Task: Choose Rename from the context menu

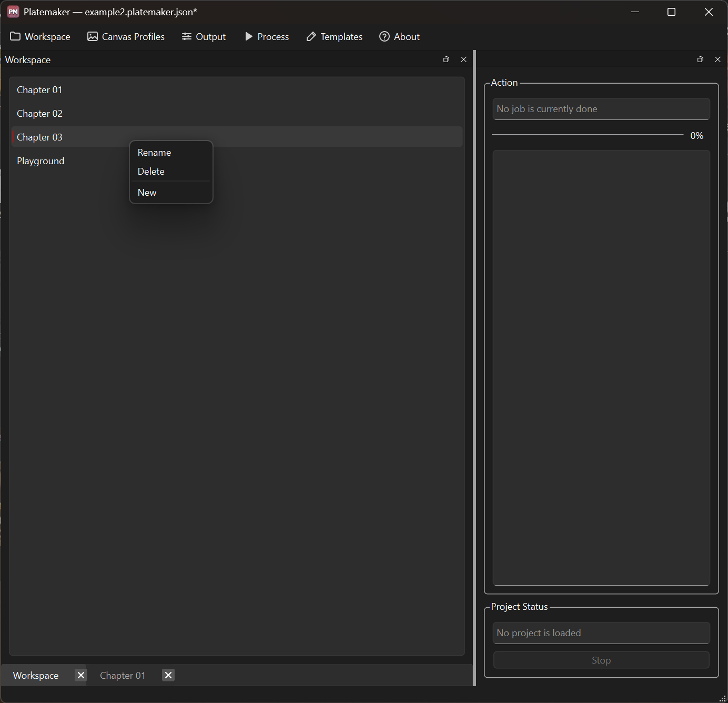Action: click(x=171, y=153)
